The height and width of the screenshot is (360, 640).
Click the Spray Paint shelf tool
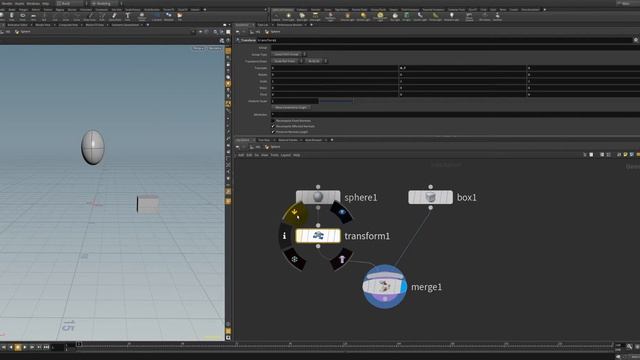point(115,16)
